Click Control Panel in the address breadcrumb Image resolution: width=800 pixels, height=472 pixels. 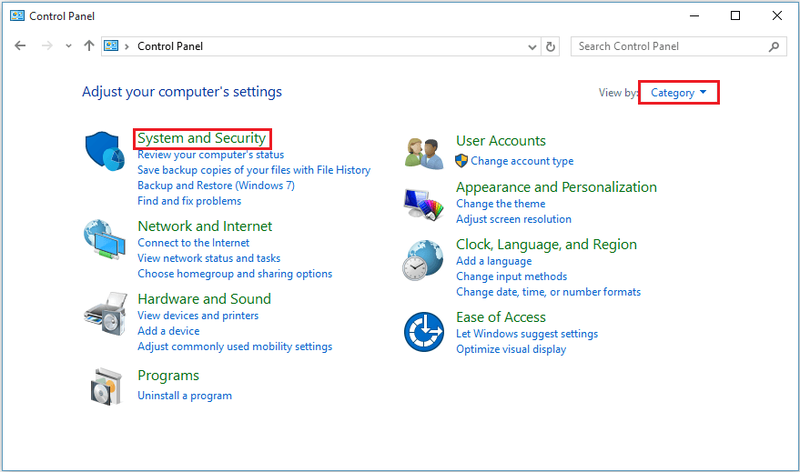tap(170, 46)
